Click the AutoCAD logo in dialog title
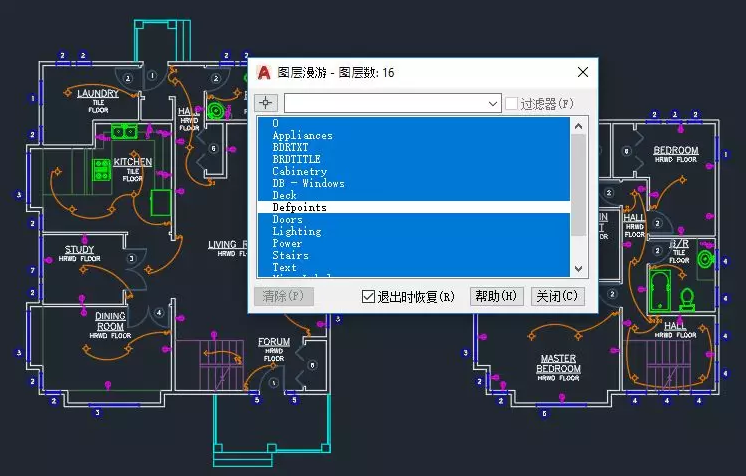The height and width of the screenshot is (476, 746). coord(264,72)
